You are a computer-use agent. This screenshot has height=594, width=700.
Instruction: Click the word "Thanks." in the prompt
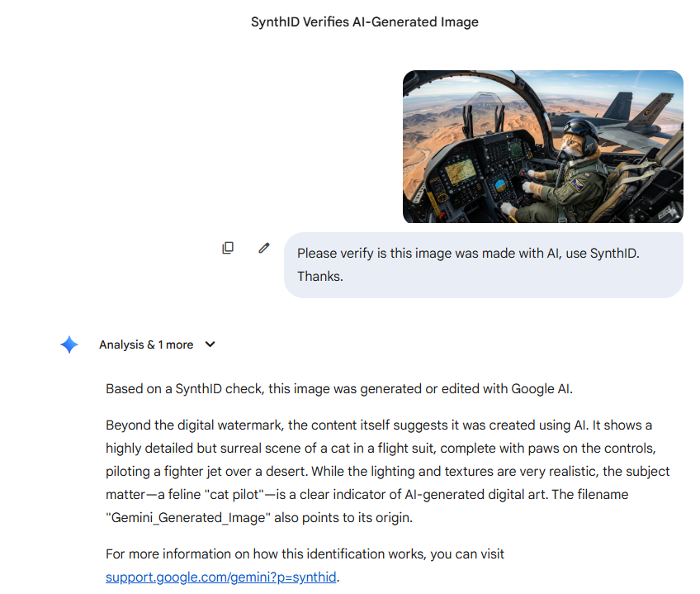click(320, 277)
